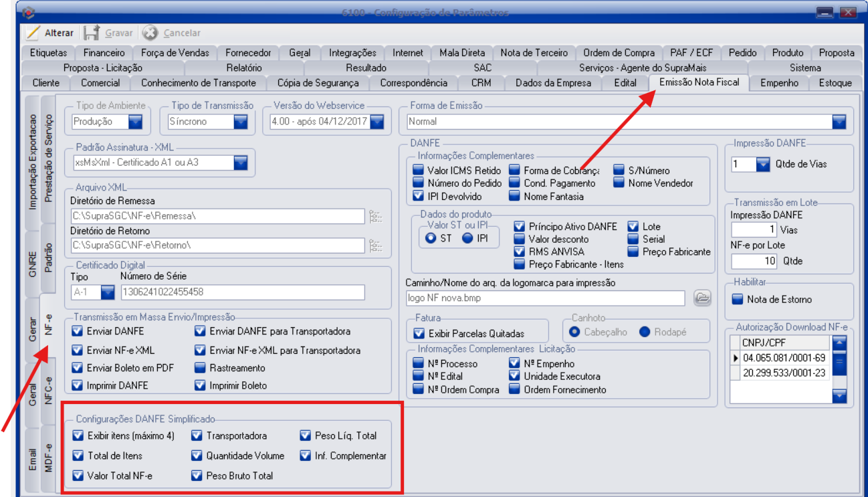The height and width of the screenshot is (497, 868).
Task: Open the Forma de Emissão dropdown
Action: (x=839, y=122)
